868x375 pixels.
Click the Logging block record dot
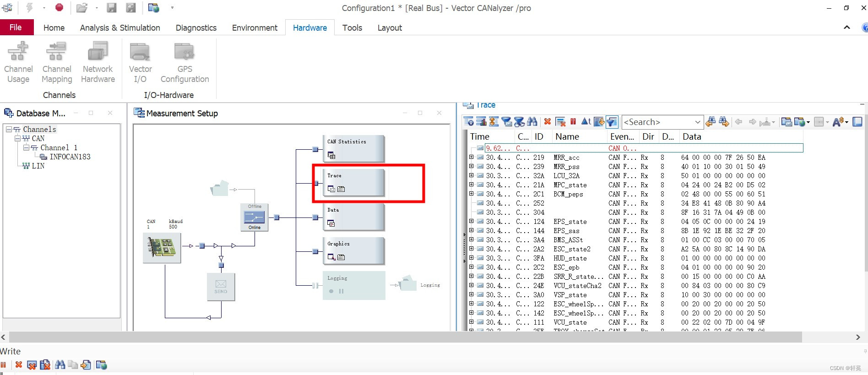pos(331,291)
